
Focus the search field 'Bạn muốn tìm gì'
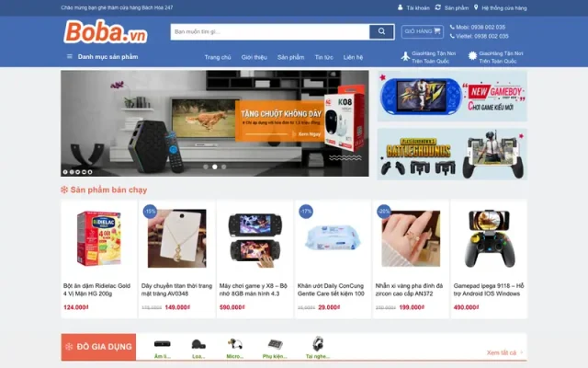270,32
